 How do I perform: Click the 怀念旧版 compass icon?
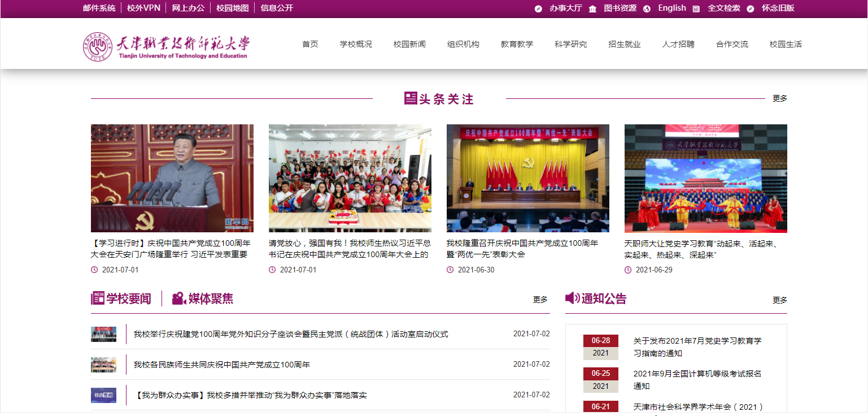pyautogui.click(x=750, y=8)
